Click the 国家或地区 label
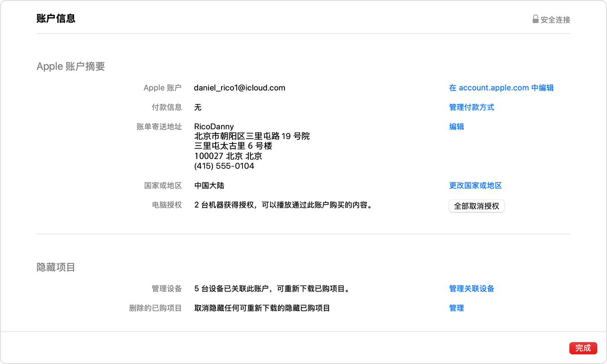Image resolution: width=607 pixels, height=364 pixels. [163, 185]
